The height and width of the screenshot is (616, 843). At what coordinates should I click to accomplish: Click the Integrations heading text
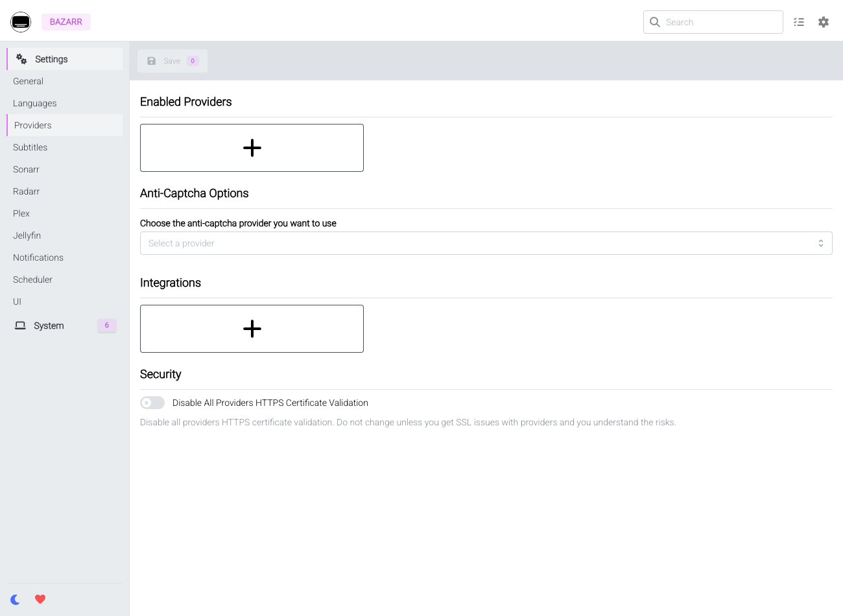coord(171,283)
